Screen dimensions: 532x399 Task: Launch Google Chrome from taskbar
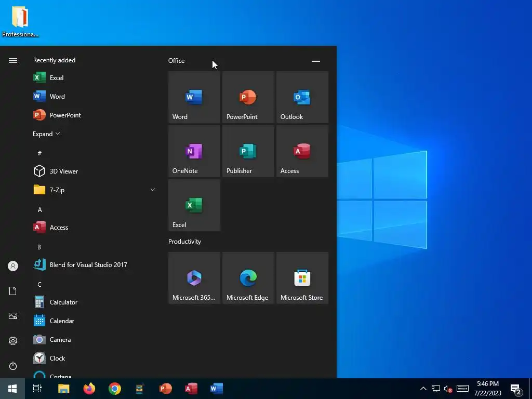click(115, 389)
